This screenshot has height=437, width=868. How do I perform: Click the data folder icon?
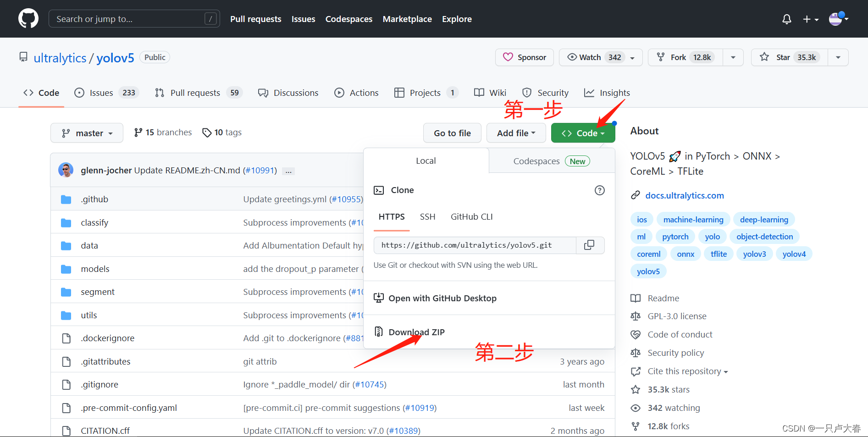click(66, 246)
